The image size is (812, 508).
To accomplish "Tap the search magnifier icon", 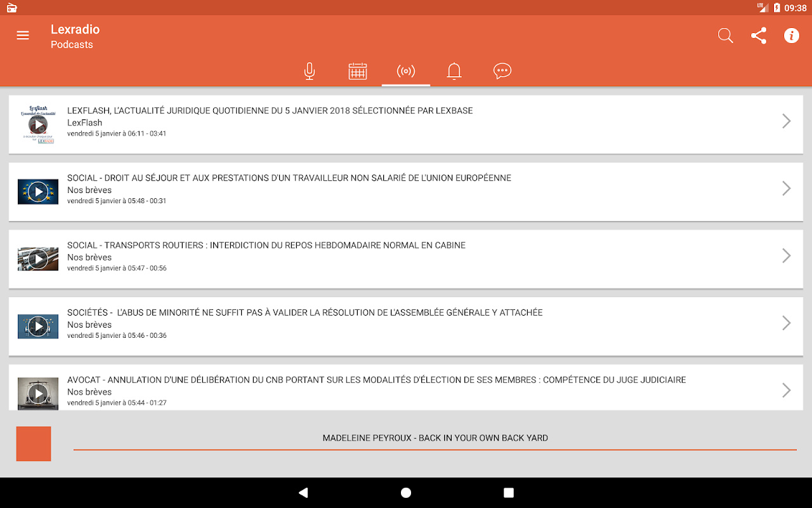I will (x=725, y=36).
